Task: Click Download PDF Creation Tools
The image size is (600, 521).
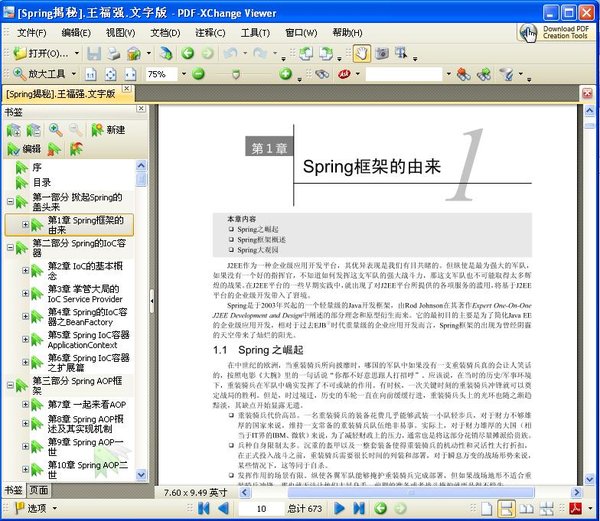Action: click(556, 33)
